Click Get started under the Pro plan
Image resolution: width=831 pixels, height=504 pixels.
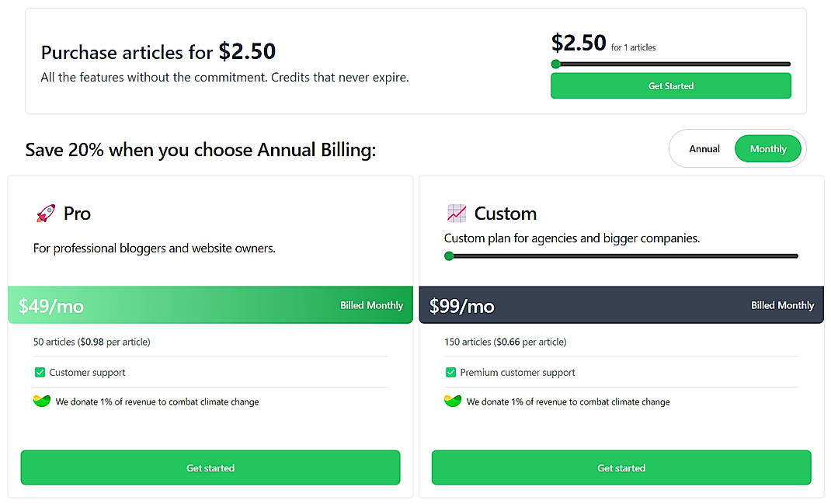coord(210,468)
